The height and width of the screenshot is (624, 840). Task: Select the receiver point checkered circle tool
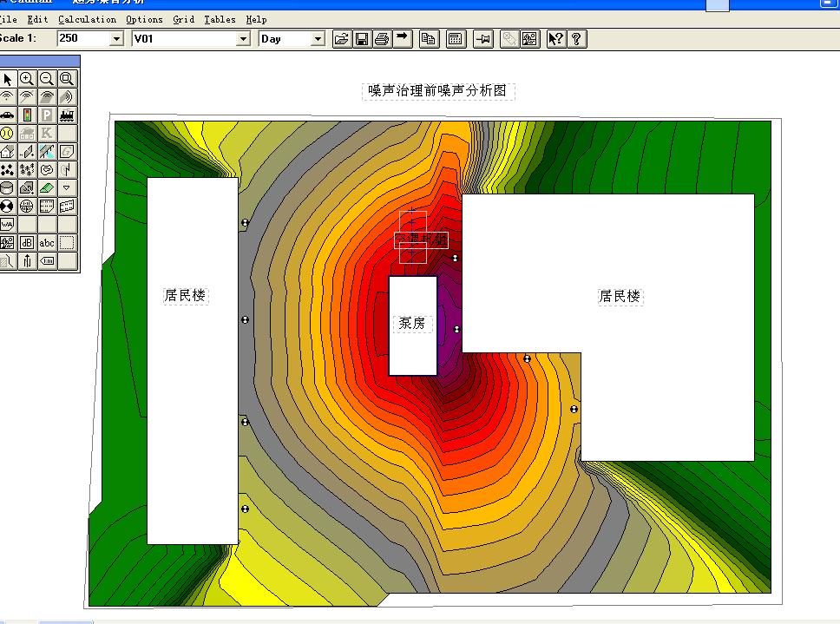click(8, 207)
